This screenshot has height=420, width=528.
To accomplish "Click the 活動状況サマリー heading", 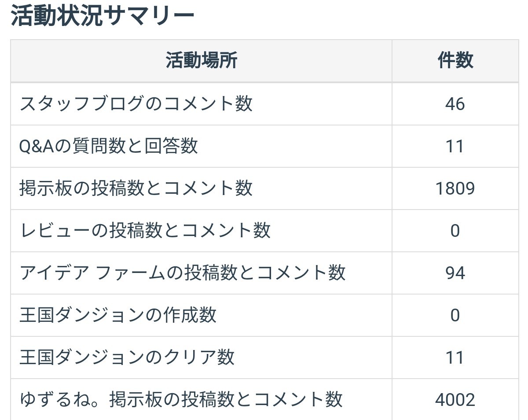I will [103, 17].
